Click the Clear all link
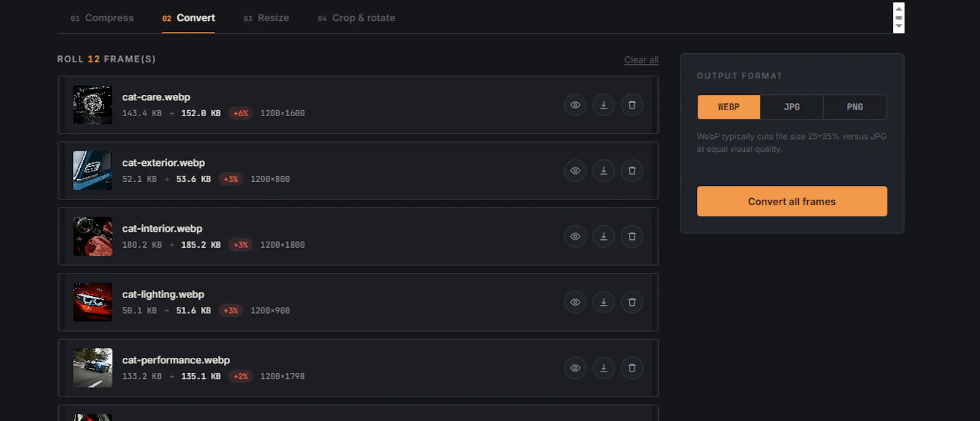 [641, 60]
